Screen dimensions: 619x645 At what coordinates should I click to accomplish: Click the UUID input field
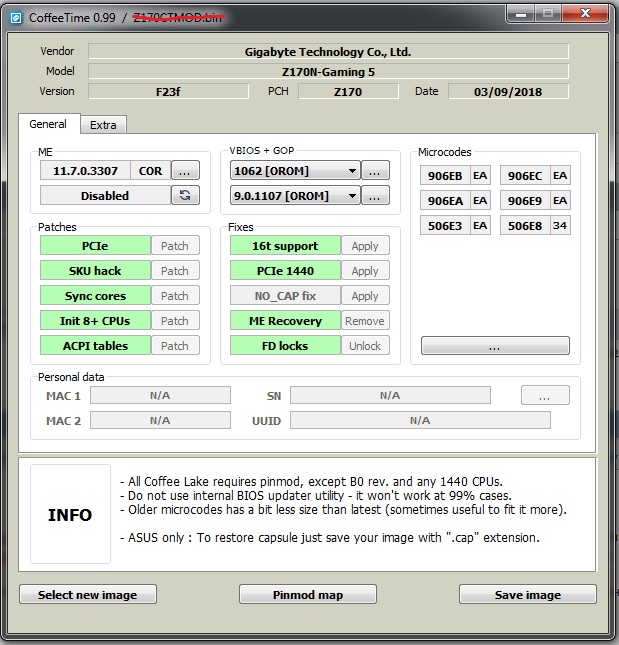420,420
